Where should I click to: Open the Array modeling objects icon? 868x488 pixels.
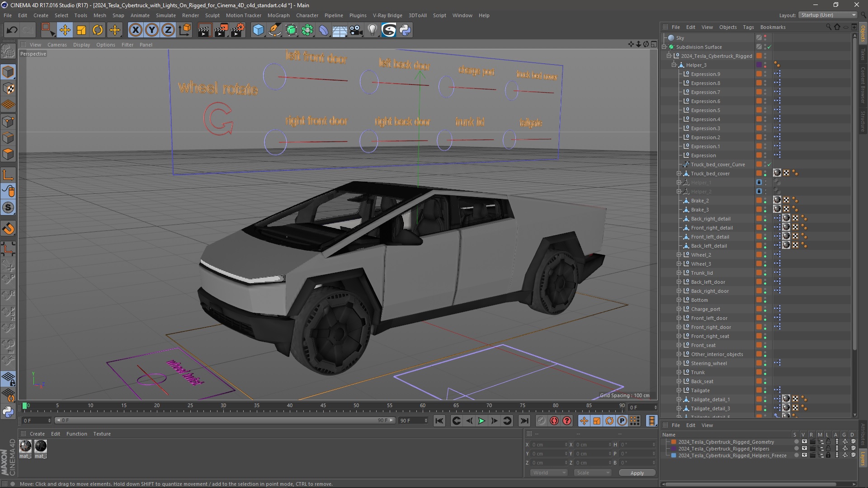(307, 30)
